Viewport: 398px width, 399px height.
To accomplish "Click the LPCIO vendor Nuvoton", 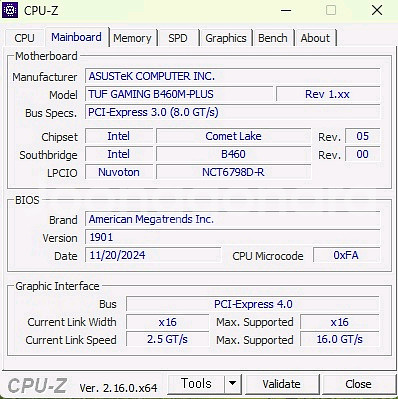I will click(x=119, y=172).
